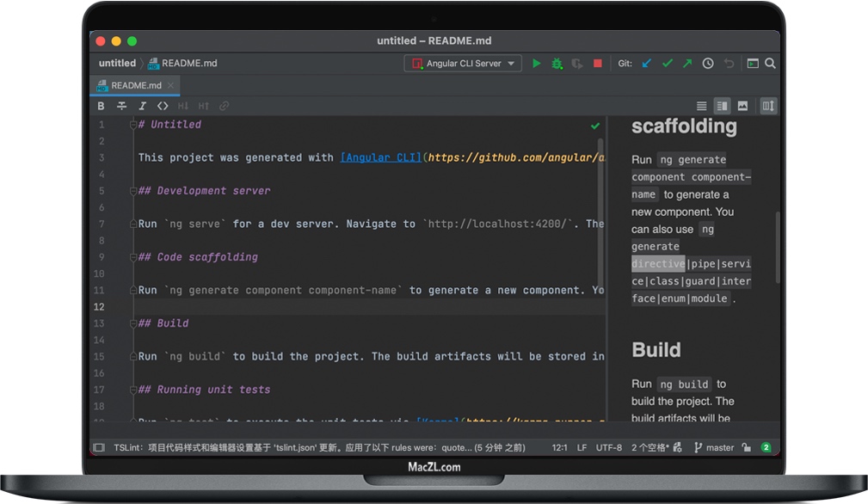
Task: Toggle synchronized scrolling of the preview
Action: point(766,105)
